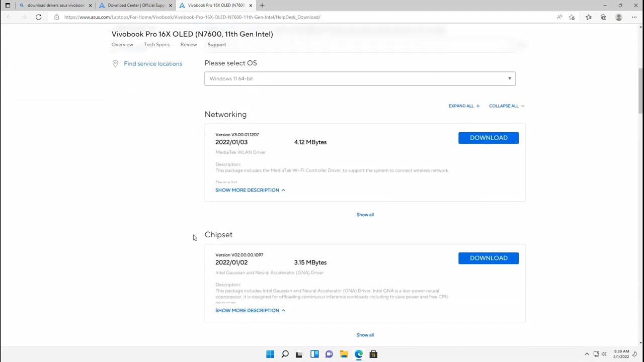This screenshot has width=644, height=362.
Task: Click the 'Vivobook Pro 16X OLED' page title
Action: pos(192,34)
